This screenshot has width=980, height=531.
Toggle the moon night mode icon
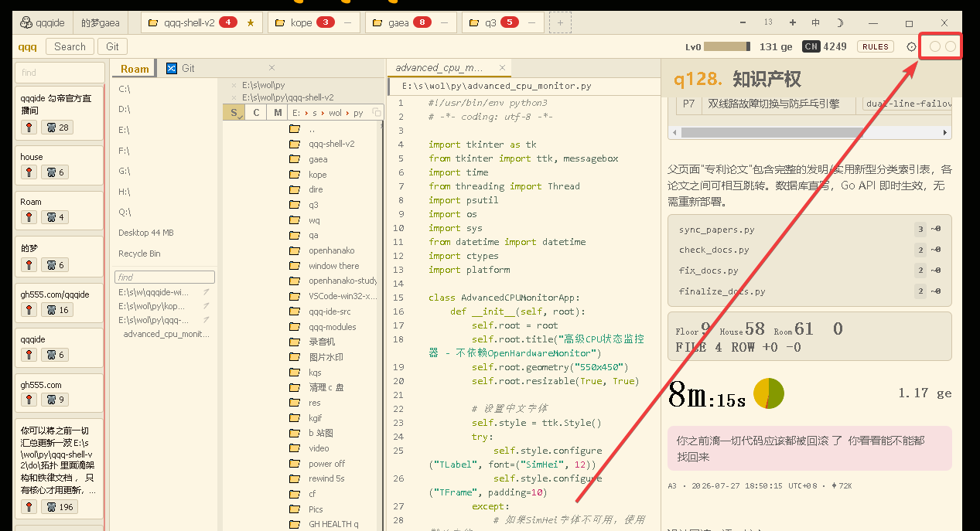coord(840,23)
